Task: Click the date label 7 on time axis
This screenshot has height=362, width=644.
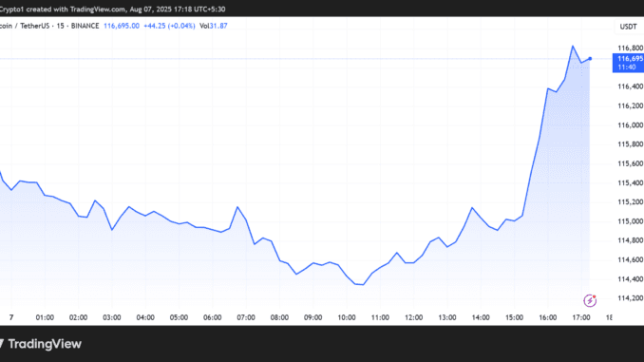Action: coord(11,317)
